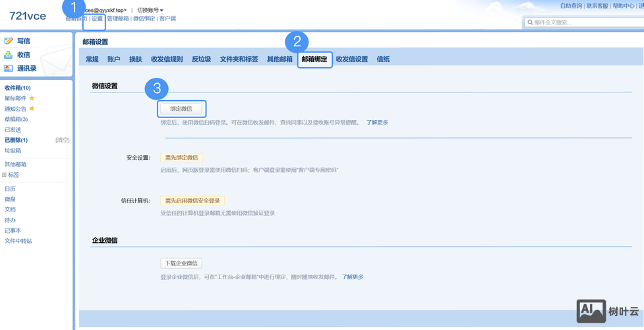The width and height of the screenshot is (644, 330).
Task: Open the 信纸 tab
Action: pyautogui.click(x=383, y=59)
